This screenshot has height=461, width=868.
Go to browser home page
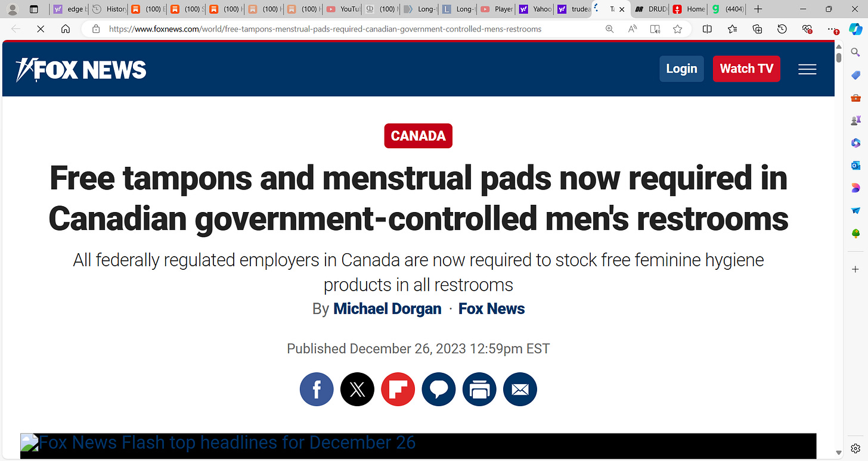pyautogui.click(x=66, y=29)
